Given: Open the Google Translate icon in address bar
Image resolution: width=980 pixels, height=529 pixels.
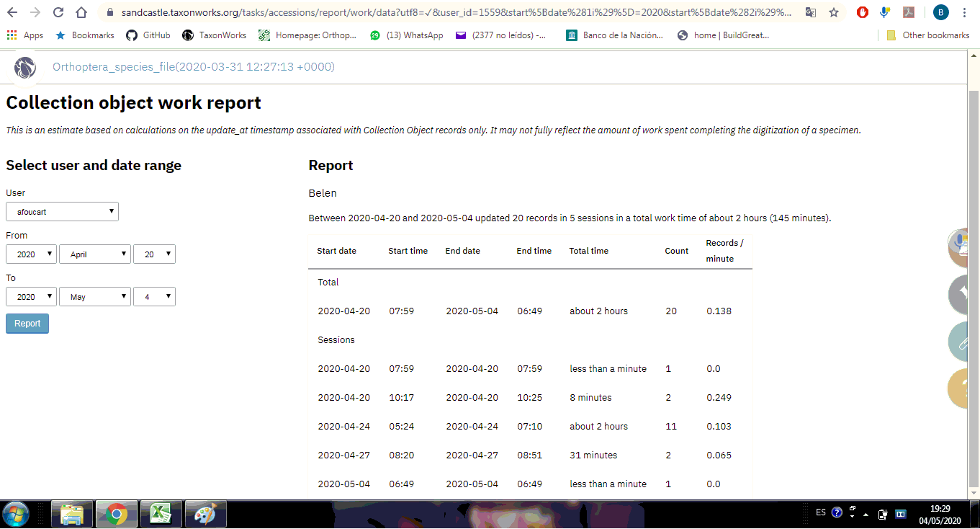Looking at the screenshot, I should 811,12.
